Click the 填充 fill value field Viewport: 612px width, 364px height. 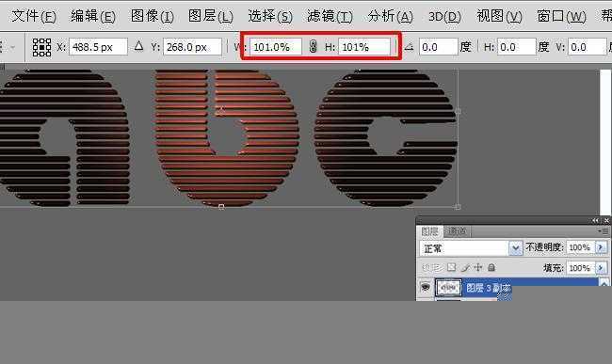580,268
